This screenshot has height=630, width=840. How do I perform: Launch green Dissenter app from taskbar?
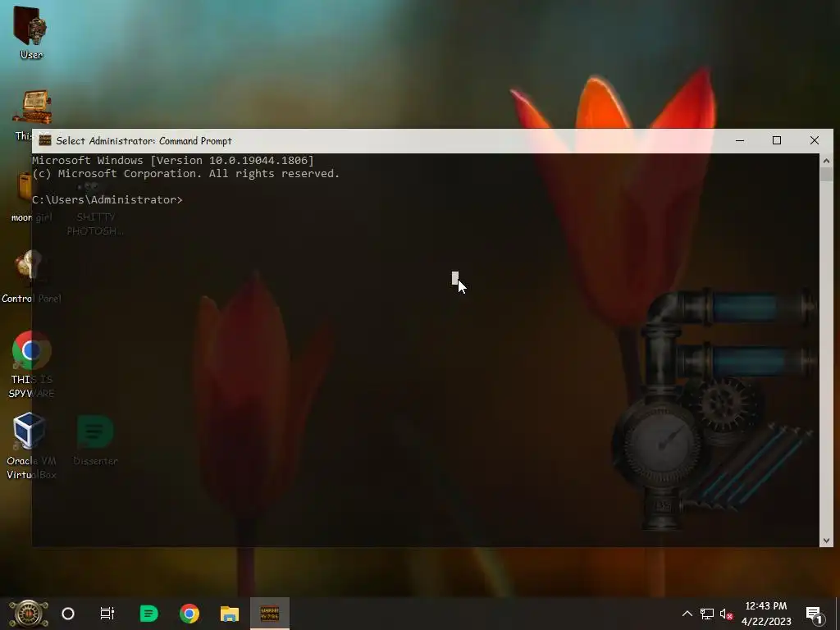pyautogui.click(x=148, y=614)
